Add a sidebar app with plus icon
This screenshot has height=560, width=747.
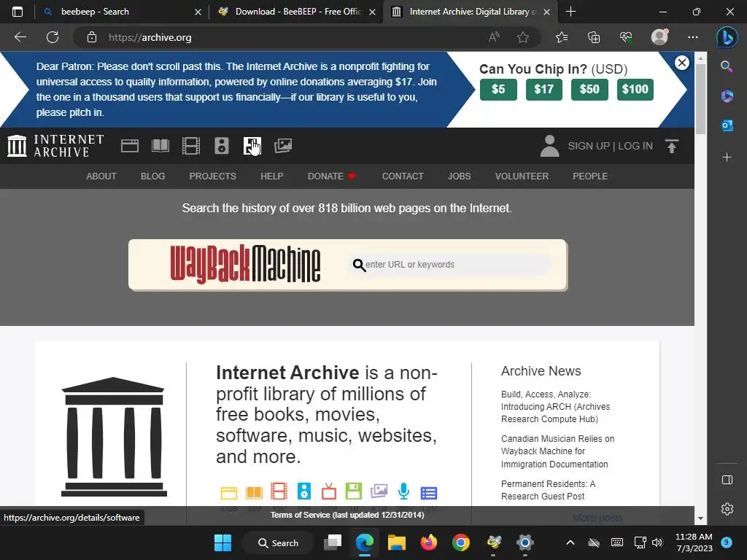[x=727, y=157]
